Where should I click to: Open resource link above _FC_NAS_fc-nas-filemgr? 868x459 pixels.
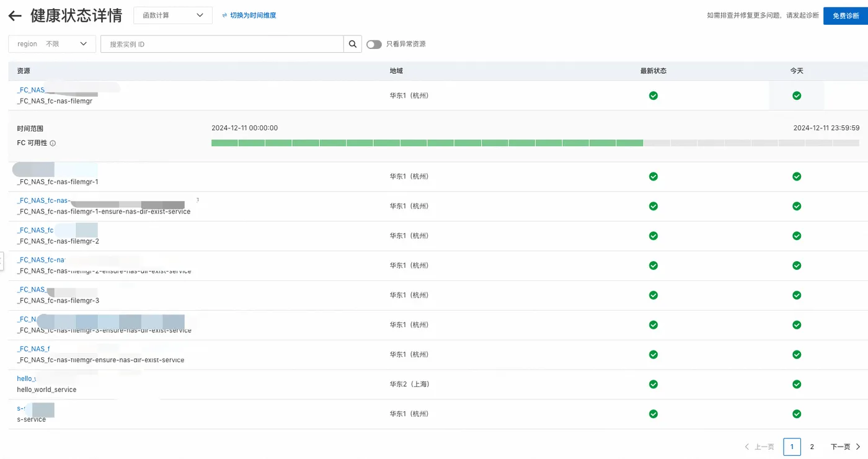pos(31,90)
